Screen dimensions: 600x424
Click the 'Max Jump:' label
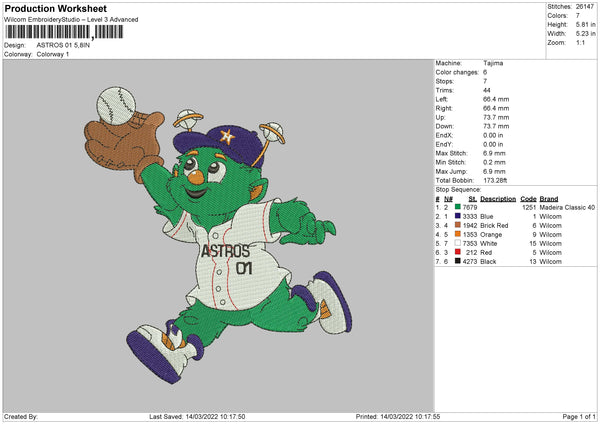tap(450, 171)
